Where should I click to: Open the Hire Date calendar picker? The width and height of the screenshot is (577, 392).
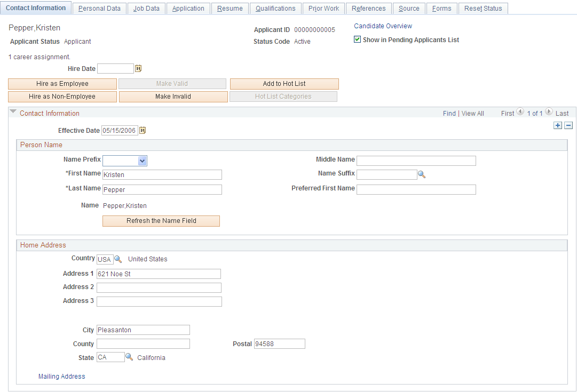click(x=138, y=68)
